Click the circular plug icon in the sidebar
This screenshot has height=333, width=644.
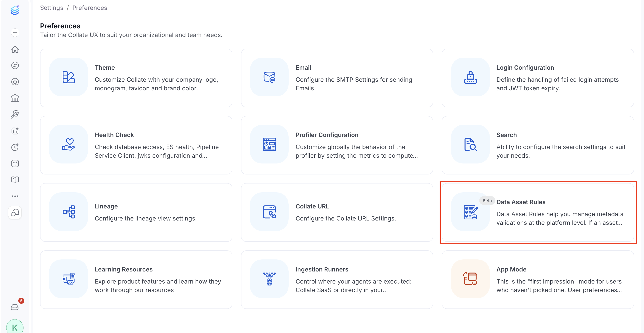pos(15,82)
